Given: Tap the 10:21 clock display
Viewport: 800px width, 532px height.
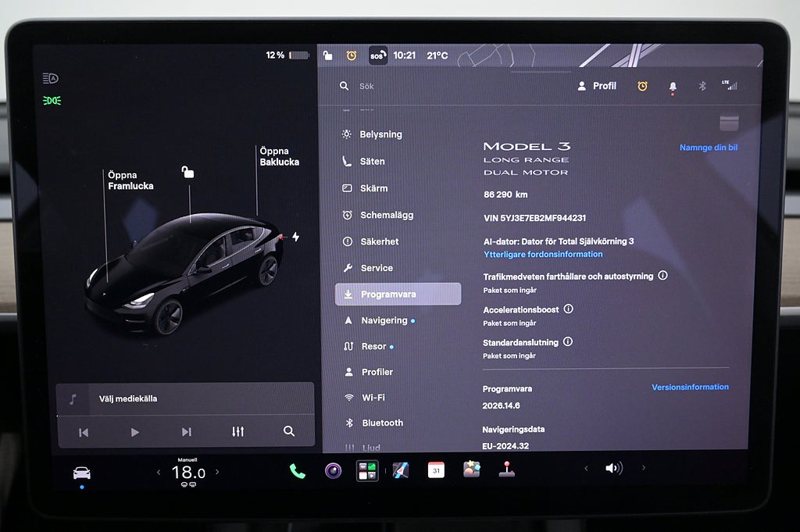Looking at the screenshot, I should [405, 55].
